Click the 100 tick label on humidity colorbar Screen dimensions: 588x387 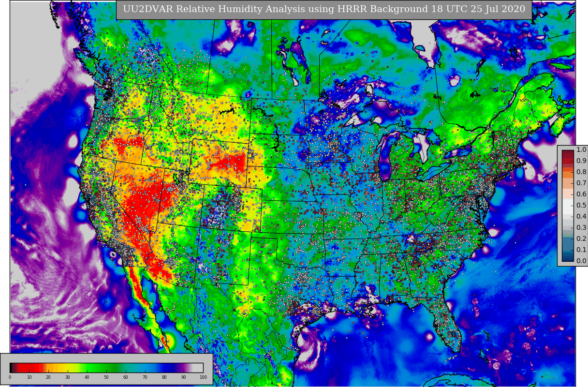click(x=203, y=377)
